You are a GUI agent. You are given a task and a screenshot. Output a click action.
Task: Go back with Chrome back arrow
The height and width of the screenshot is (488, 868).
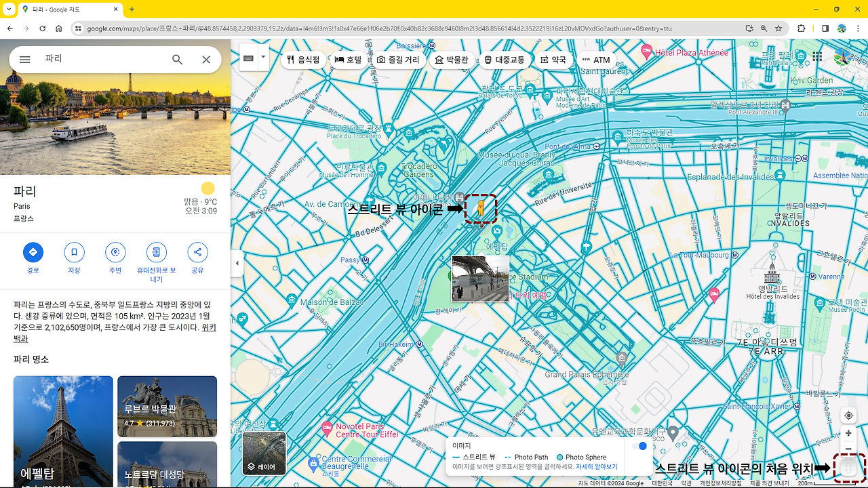click(10, 28)
